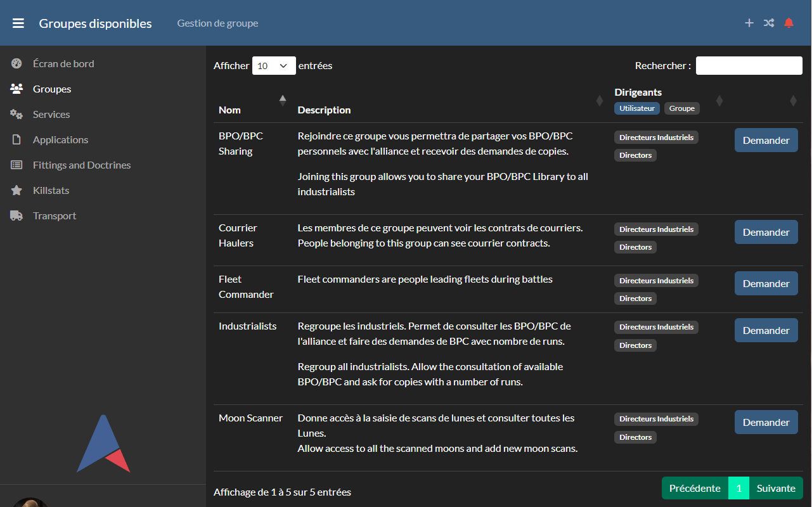Viewport: 812px width, 507px height.
Task: Click 'Affichage de 1 à 5 sur 5 entrées' text
Action: point(282,492)
